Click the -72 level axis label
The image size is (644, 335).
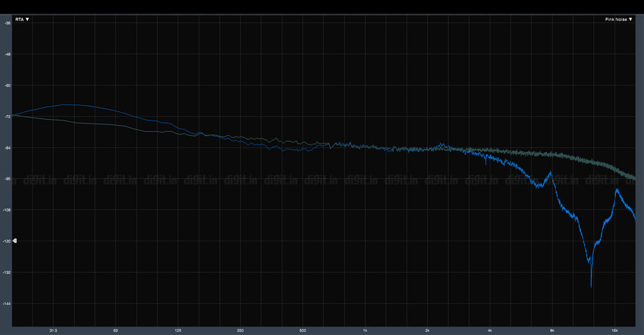[x=7, y=116]
